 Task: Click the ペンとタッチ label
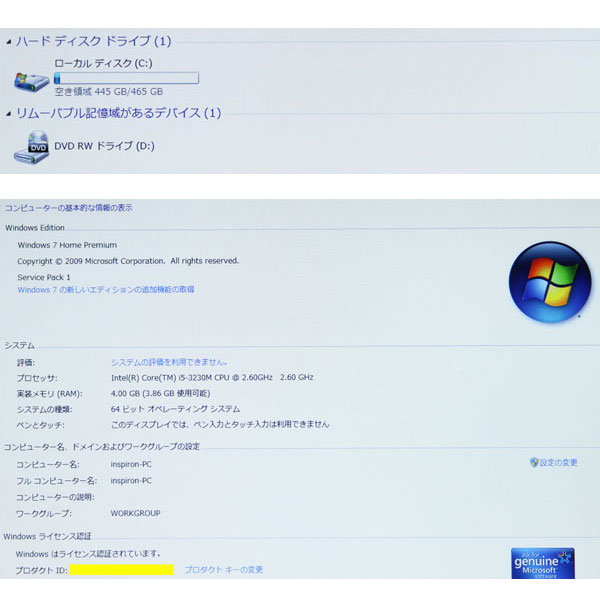pos(41,425)
